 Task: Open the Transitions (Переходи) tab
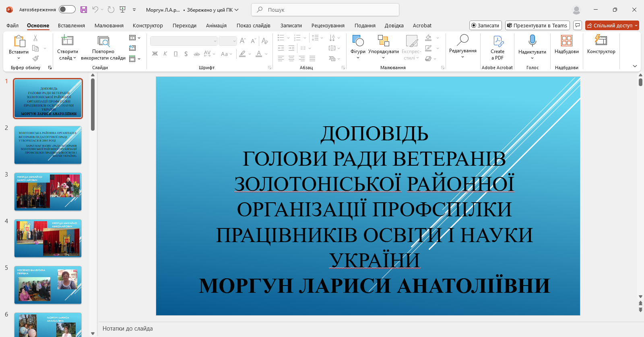click(x=184, y=25)
